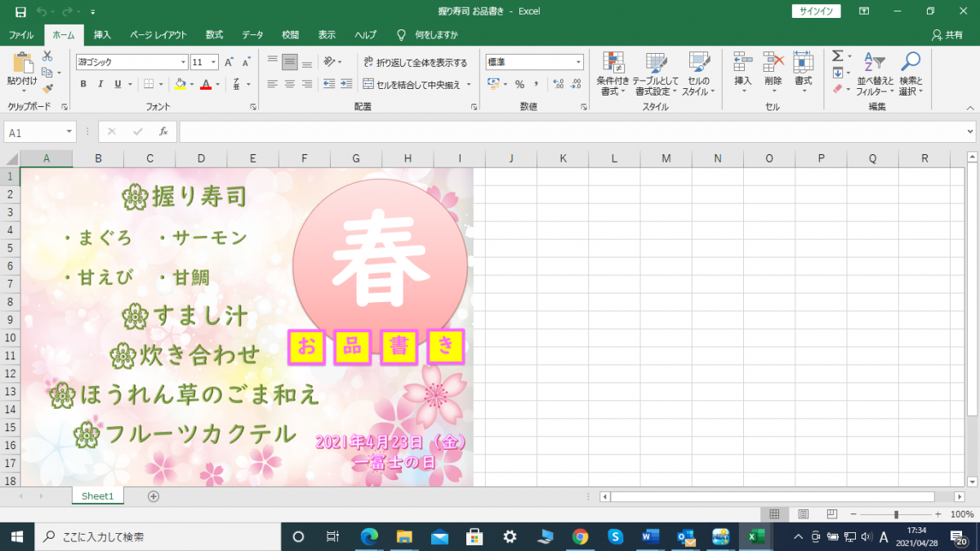Click the Format Painter brush icon

(47, 88)
